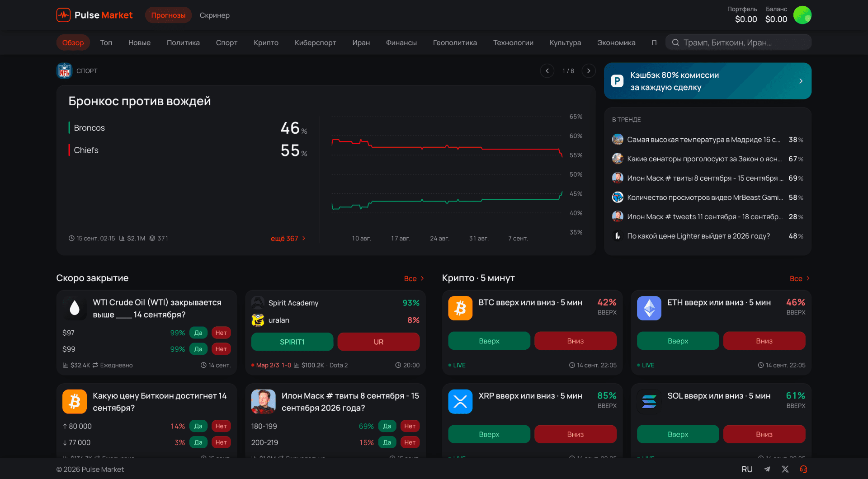This screenshot has height=479, width=868.
Task: Open the oil drop icon on WTI card
Action: tap(75, 308)
